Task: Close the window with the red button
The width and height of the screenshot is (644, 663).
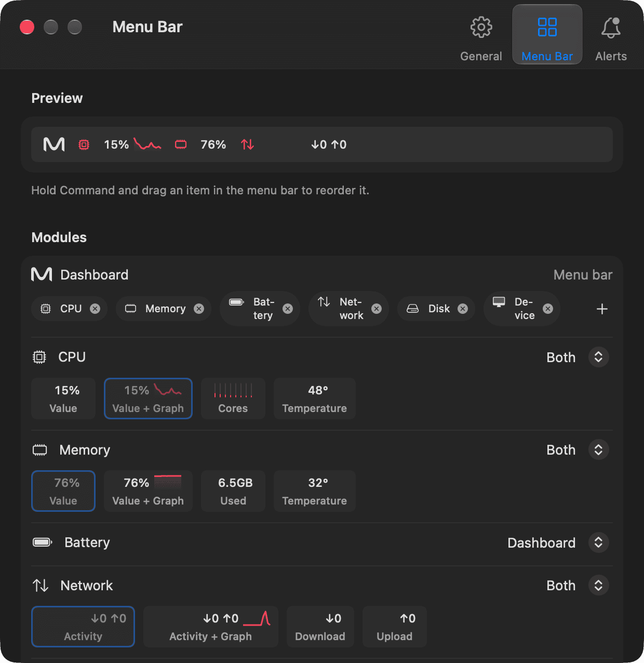Action: pos(27,26)
